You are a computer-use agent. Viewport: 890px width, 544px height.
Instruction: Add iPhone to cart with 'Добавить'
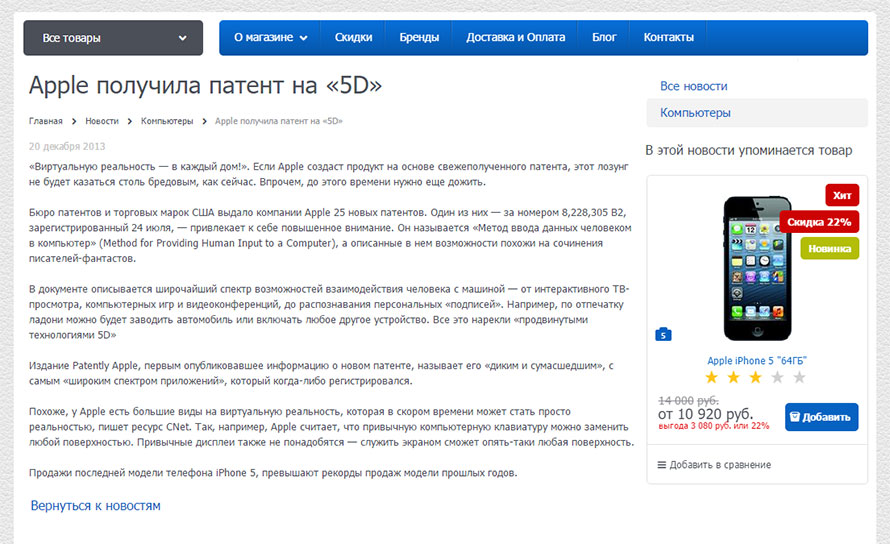(821, 417)
